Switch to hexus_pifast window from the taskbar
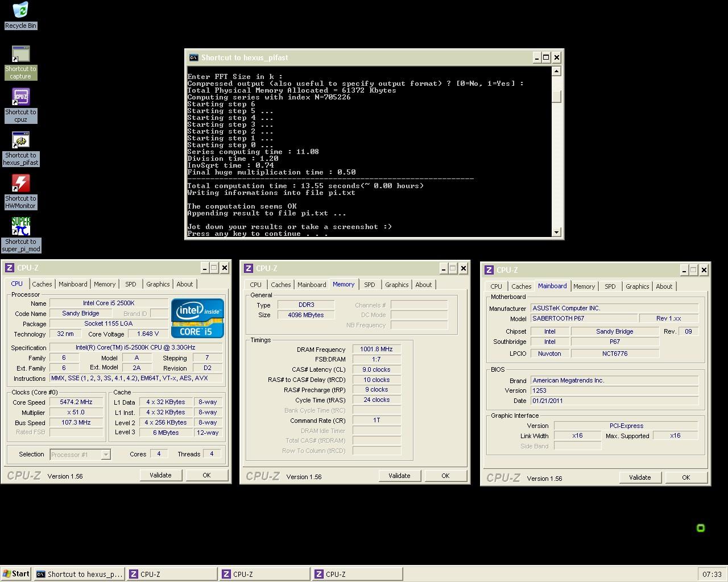Image resolution: width=728 pixels, height=582 pixels. 80,574
